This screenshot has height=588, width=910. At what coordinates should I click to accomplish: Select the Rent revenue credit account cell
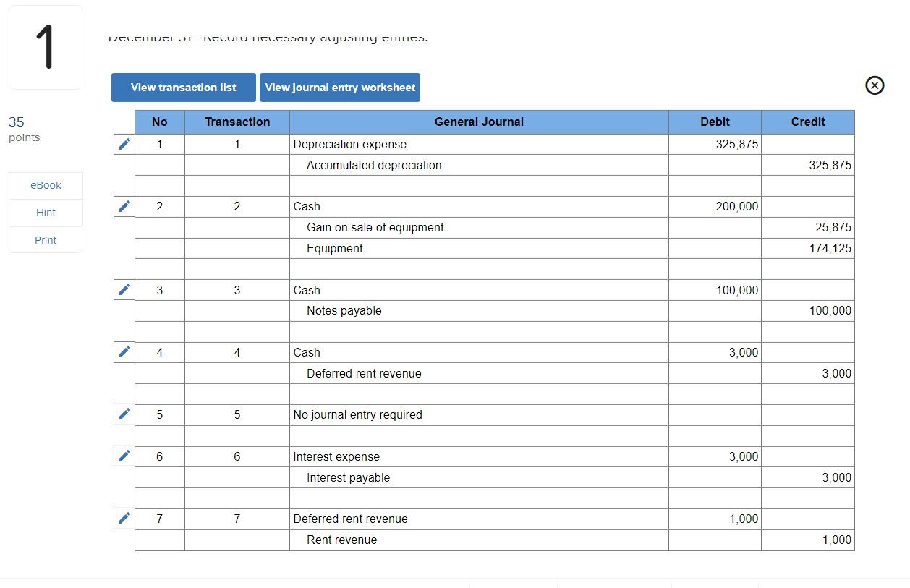(479, 540)
